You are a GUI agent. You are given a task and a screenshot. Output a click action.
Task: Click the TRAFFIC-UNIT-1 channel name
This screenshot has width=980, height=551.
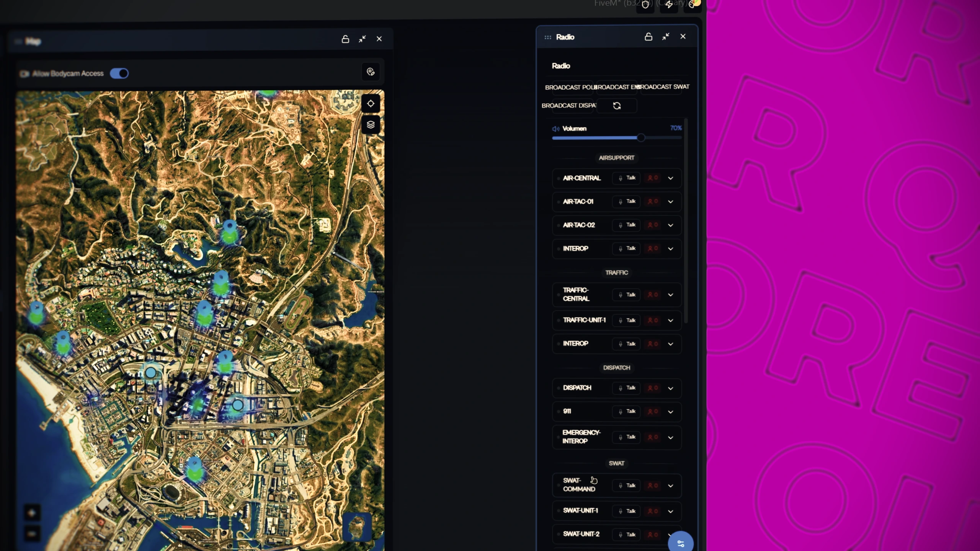[584, 320]
